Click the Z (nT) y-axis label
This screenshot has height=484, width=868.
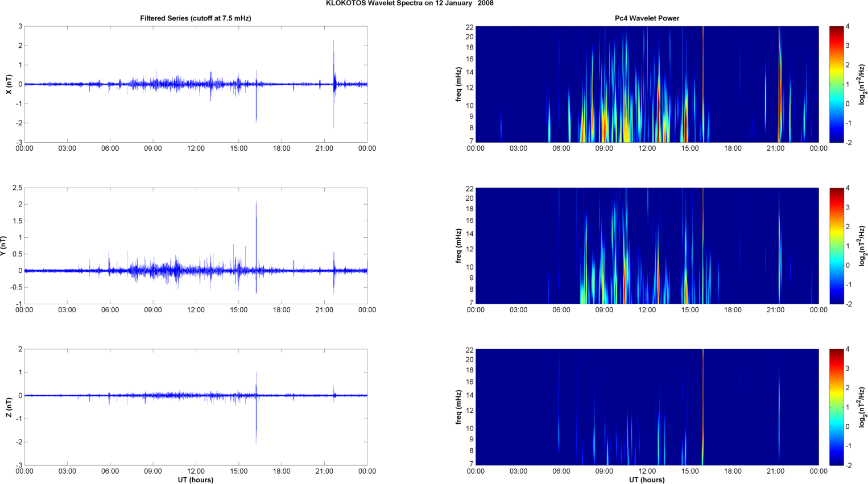point(9,407)
